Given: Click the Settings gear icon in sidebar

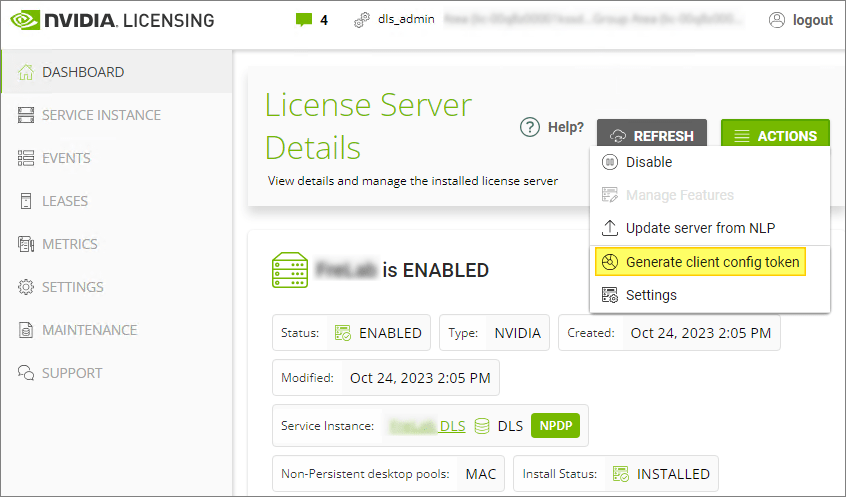Looking at the screenshot, I should pyautogui.click(x=26, y=287).
